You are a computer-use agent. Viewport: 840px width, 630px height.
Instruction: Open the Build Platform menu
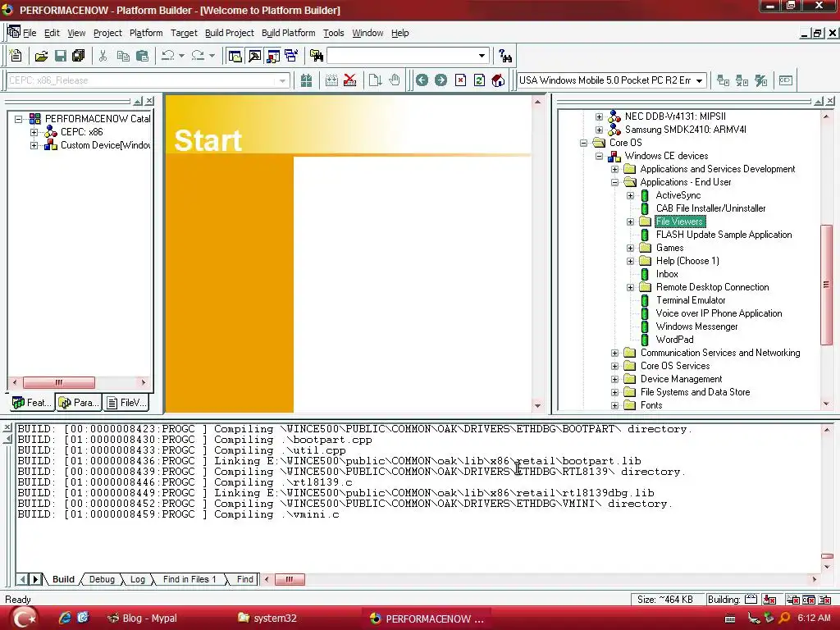[288, 33]
